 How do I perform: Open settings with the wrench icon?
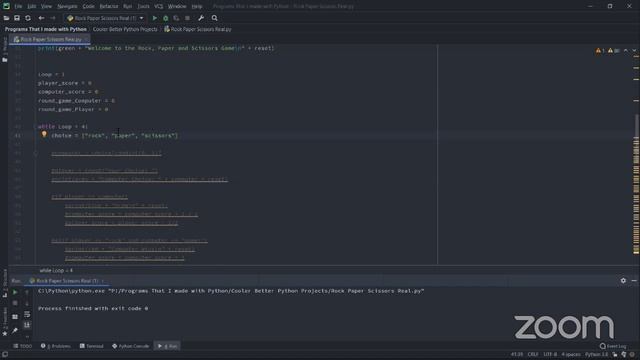pos(201,18)
